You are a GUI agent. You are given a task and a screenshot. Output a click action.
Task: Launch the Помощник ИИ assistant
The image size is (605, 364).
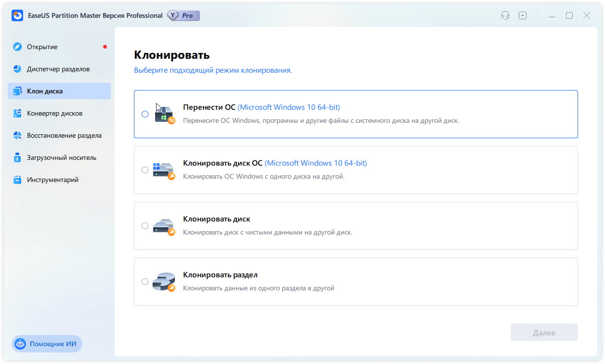[x=47, y=344]
